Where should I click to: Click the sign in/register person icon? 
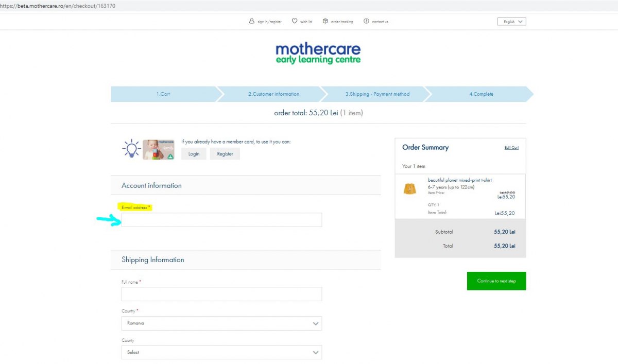tap(252, 22)
